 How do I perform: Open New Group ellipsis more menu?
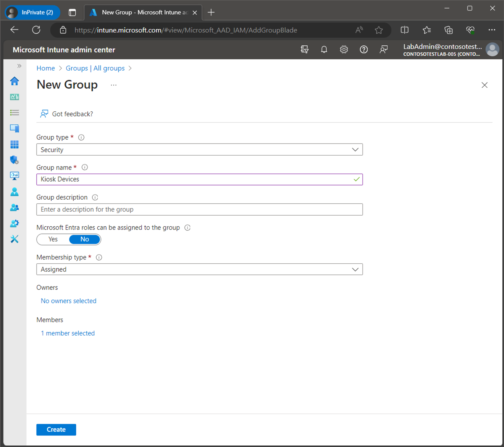[114, 85]
